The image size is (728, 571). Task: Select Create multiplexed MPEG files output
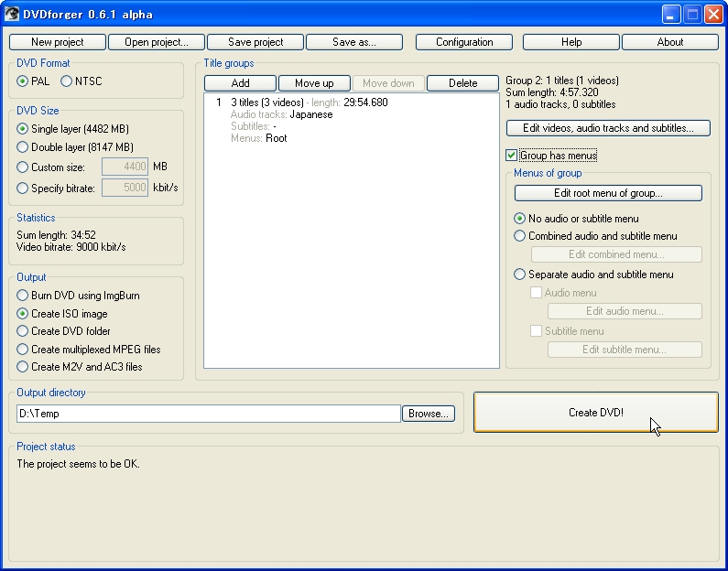point(22,350)
